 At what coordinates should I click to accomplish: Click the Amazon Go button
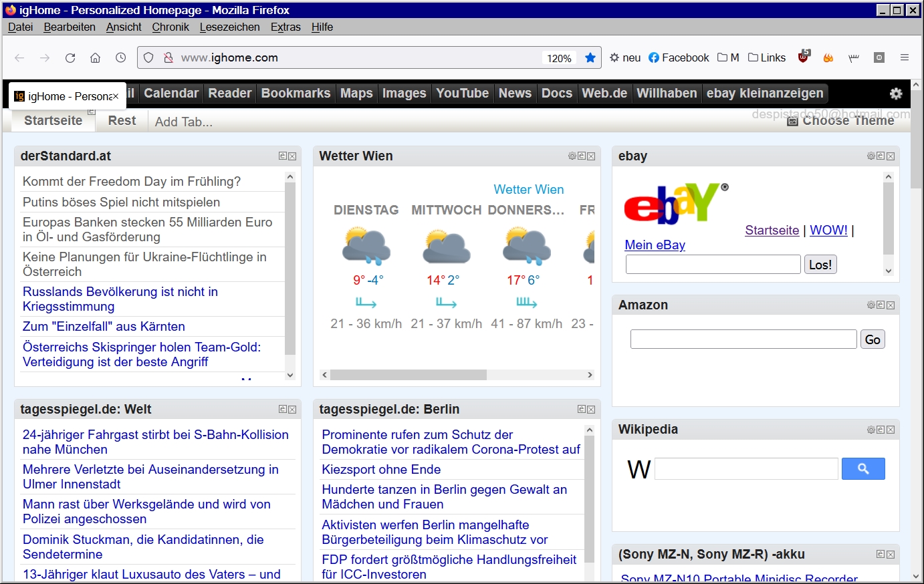(873, 339)
